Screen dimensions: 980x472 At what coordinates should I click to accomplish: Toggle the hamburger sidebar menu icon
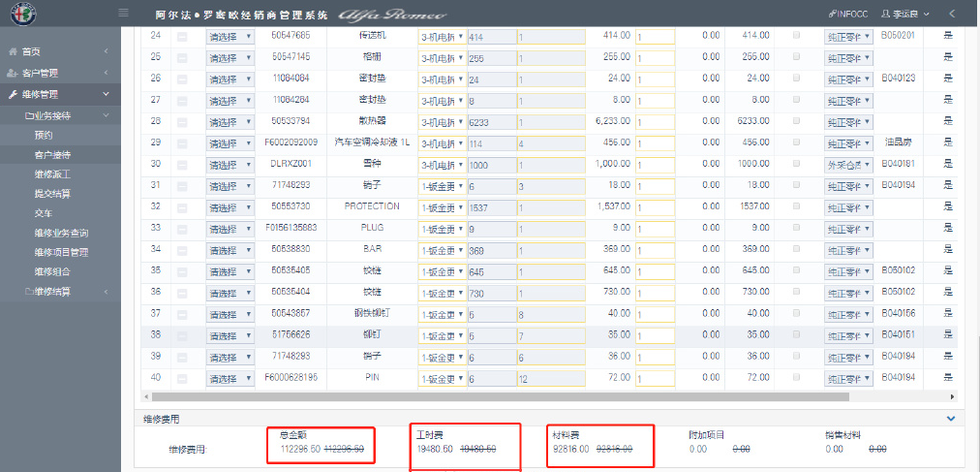click(123, 14)
